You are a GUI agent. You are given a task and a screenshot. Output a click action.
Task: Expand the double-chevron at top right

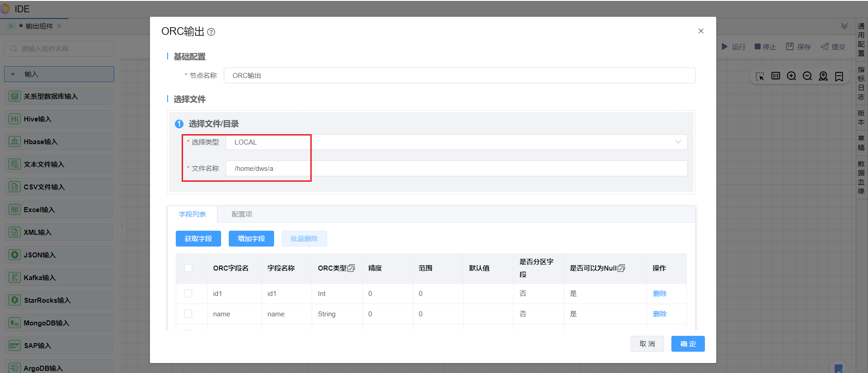(x=844, y=26)
